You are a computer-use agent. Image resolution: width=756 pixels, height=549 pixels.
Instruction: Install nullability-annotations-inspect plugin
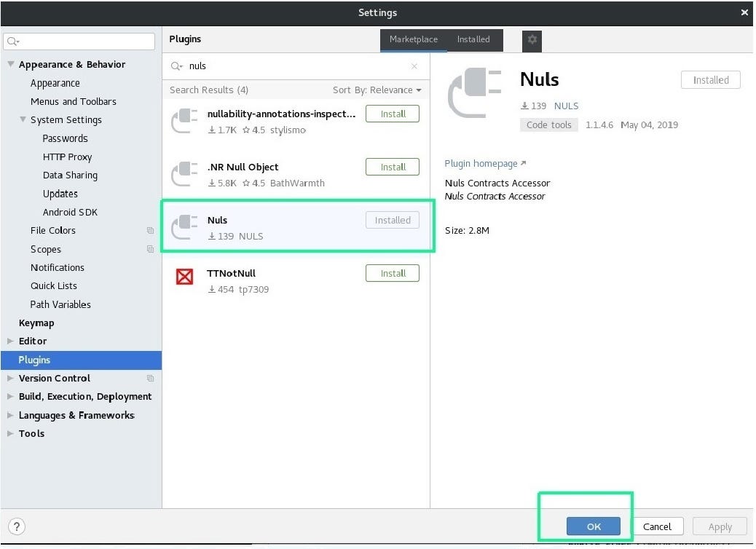coord(393,114)
